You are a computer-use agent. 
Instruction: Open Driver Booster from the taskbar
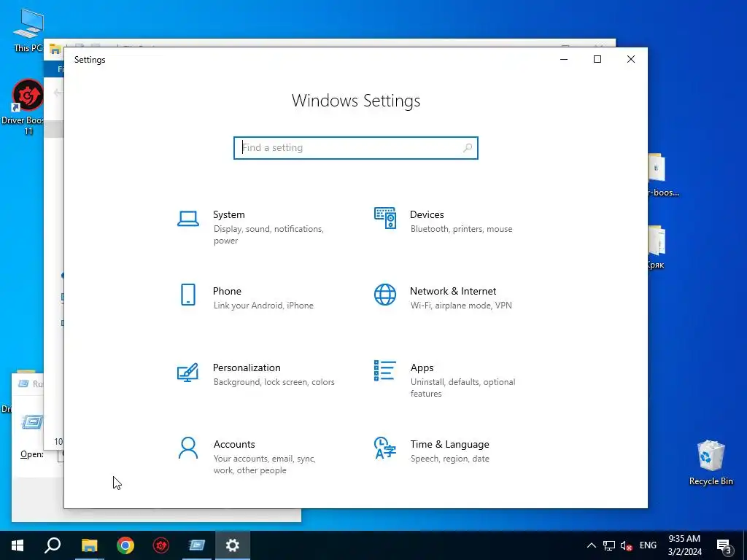161,545
